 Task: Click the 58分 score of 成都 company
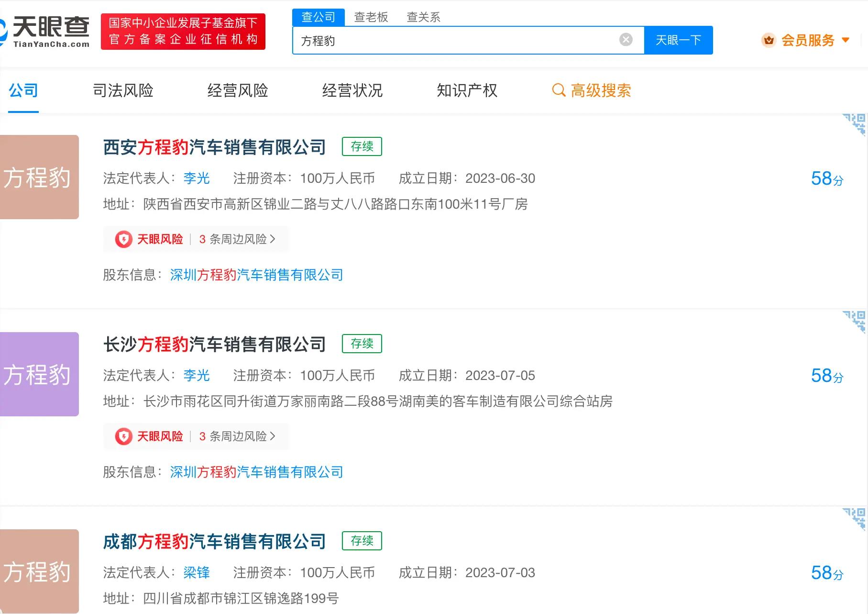tap(827, 573)
